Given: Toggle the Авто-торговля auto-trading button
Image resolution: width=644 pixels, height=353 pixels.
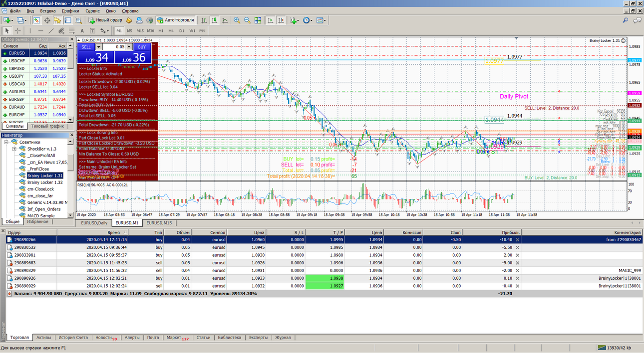Looking at the screenshot, I should (x=175, y=20).
